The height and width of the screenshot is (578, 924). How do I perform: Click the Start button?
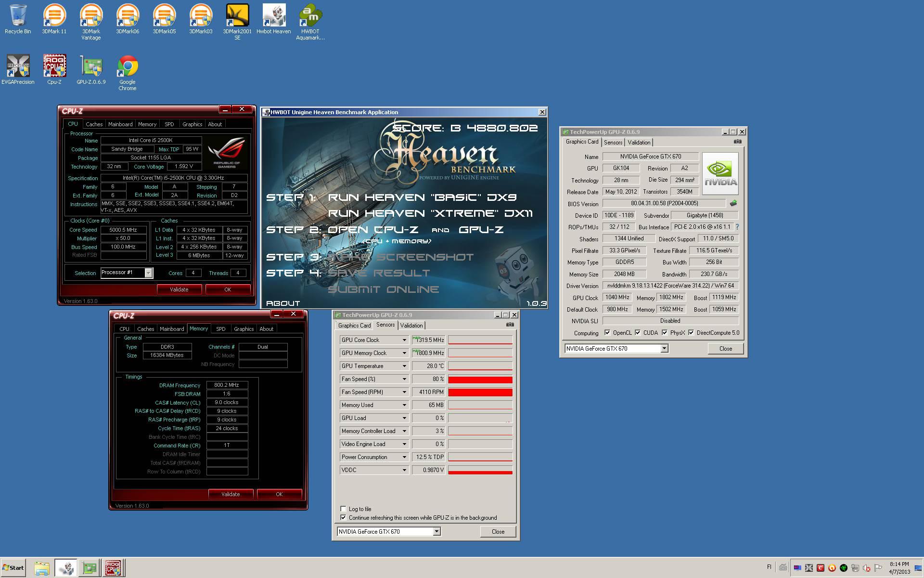pos(13,568)
